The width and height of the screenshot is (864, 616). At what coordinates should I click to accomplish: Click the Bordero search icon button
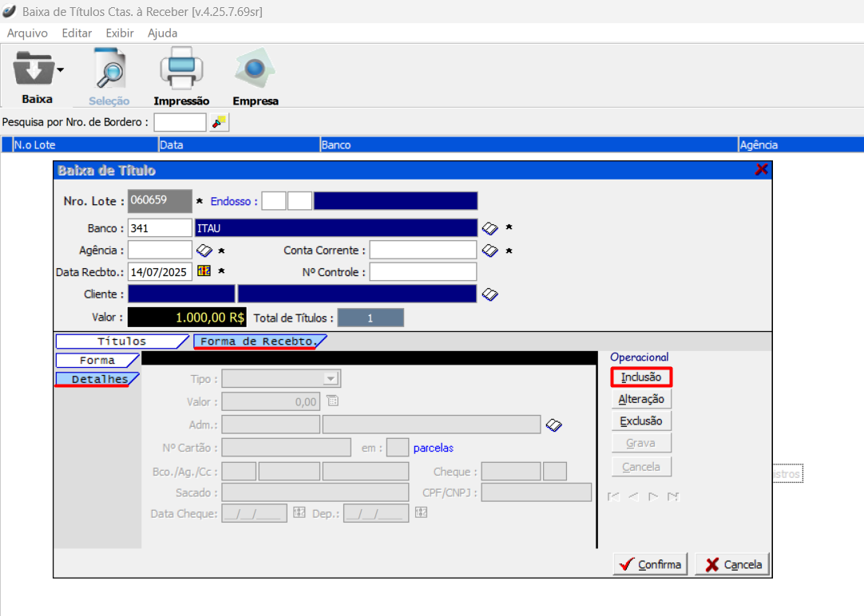click(x=219, y=122)
